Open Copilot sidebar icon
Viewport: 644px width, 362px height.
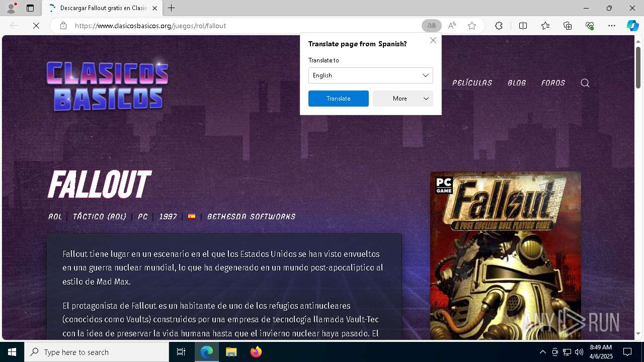click(x=632, y=26)
